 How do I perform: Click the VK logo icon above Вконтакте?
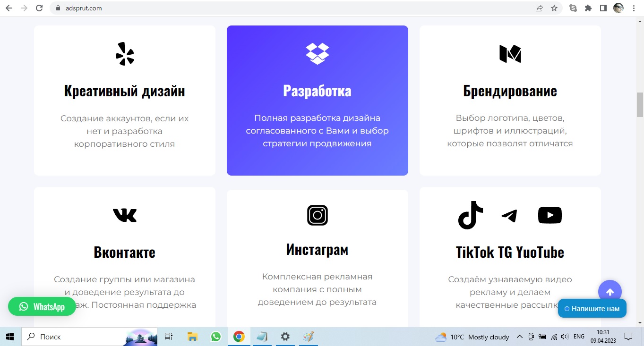point(125,215)
